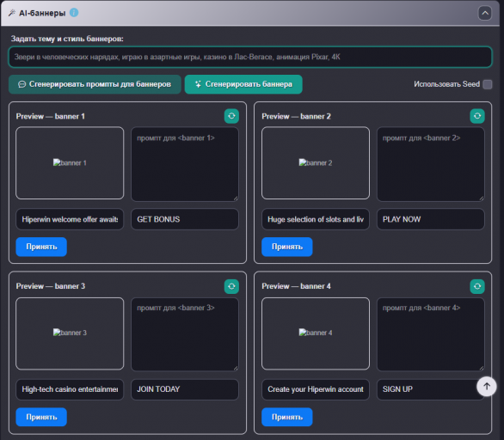504x440 pixels.
Task: Click the magic wand icon in the panel header
Action: (x=12, y=13)
